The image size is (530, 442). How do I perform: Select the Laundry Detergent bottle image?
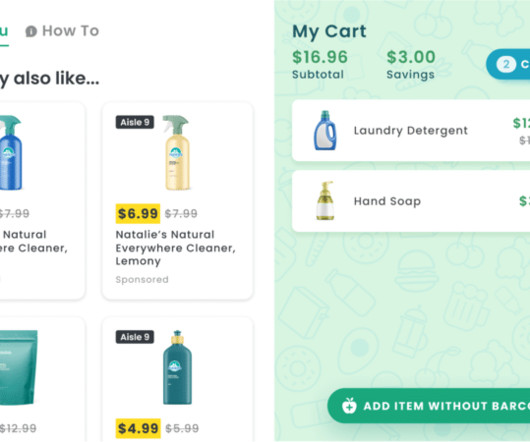325,130
